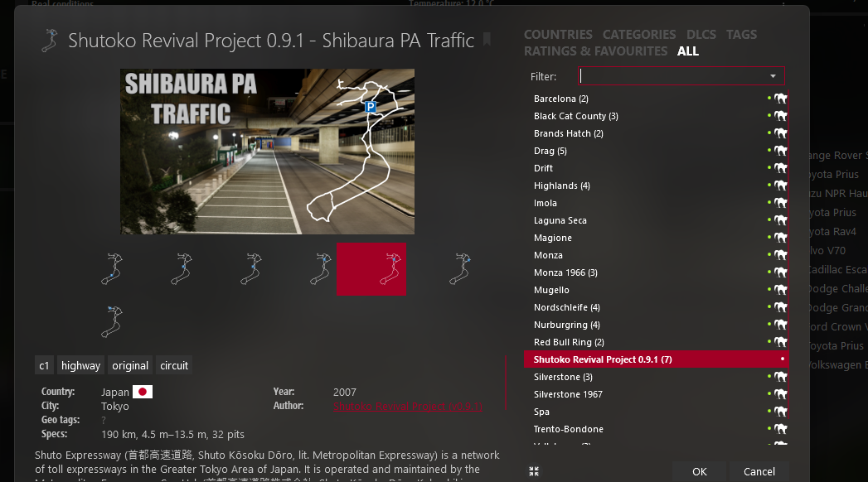Viewport: 868px width, 482px height.
Task: Select Brands Hatch (2) track
Action: point(656,133)
